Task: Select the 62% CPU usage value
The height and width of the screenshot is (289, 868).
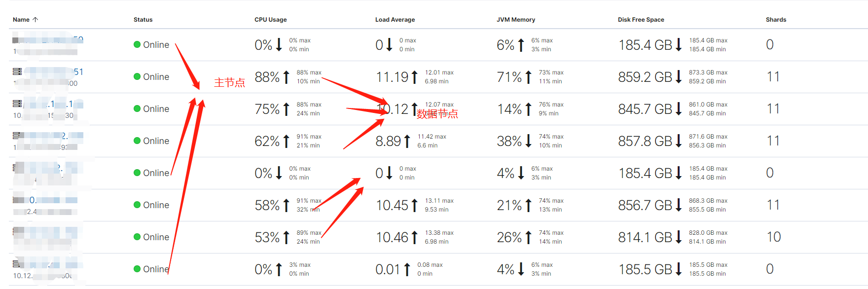Action: pyautogui.click(x=267, y=141)
